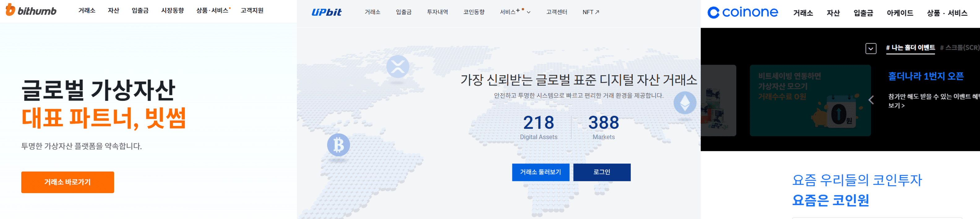Click the UPbit logo
This screenshot has height=219, width=980.
[327, 12]
